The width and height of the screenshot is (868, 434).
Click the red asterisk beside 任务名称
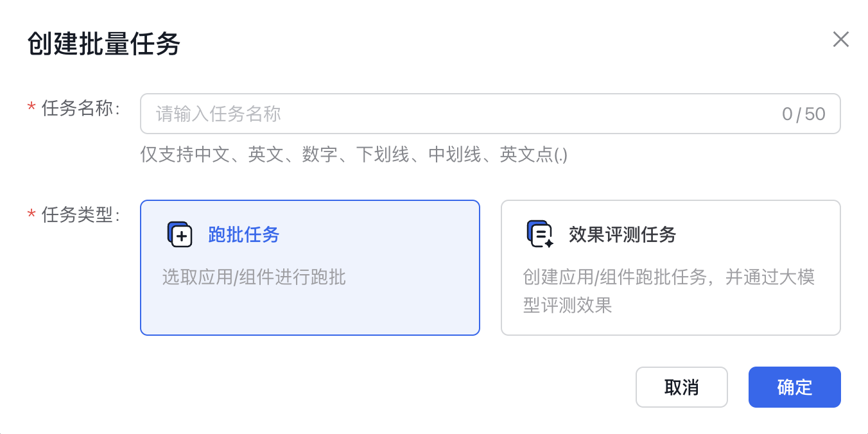pyautogui.click(x=31, y=109)
